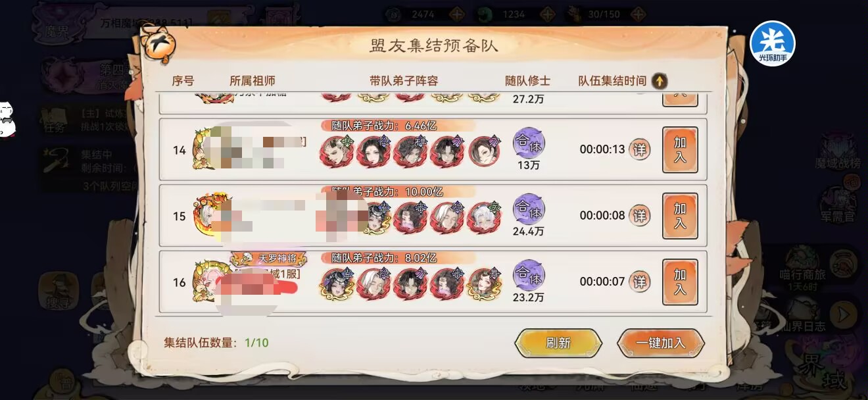Image resolution: width=868 pixels, height=400 pixels.
Task: Open ancestor avatar of team 16
Action: [x=210, y=282]
